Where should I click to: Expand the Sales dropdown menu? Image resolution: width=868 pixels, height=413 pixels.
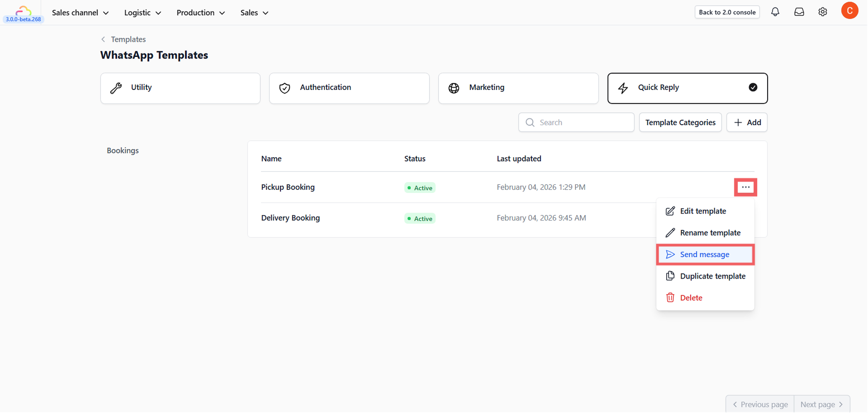254,12
